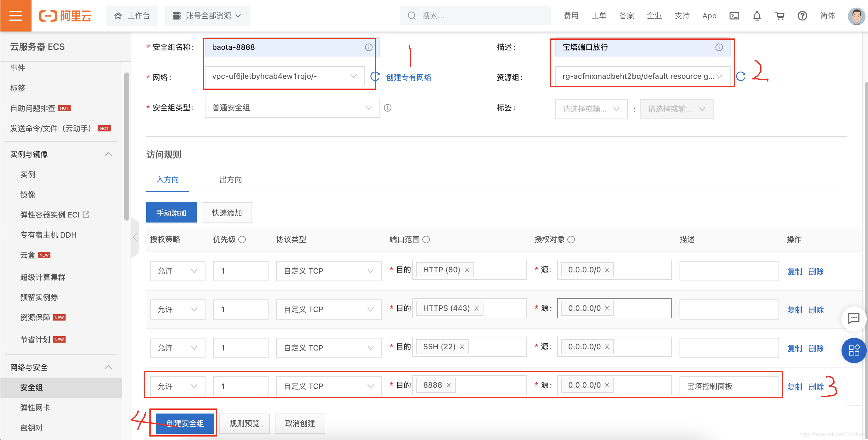Open the help question mark icon
The width and height of the screenshot is (868, 440).
coord(802,16)
